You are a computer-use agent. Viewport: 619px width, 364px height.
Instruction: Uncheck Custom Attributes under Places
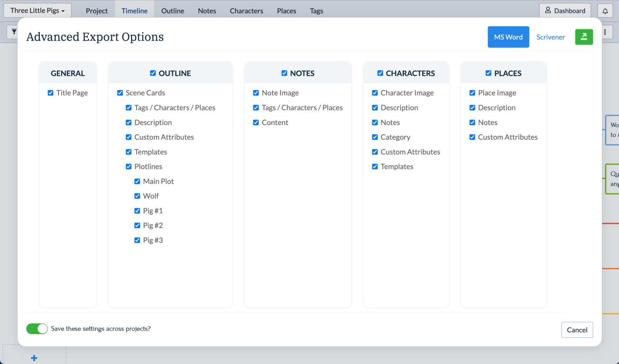[x=472, y=137]
